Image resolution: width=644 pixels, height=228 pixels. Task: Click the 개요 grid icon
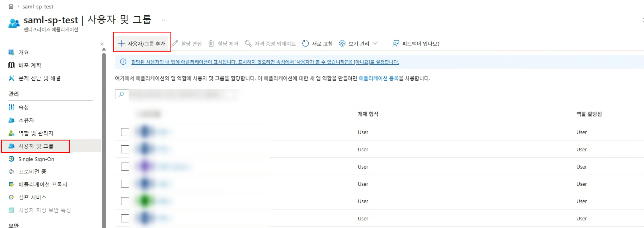[11, 52]
